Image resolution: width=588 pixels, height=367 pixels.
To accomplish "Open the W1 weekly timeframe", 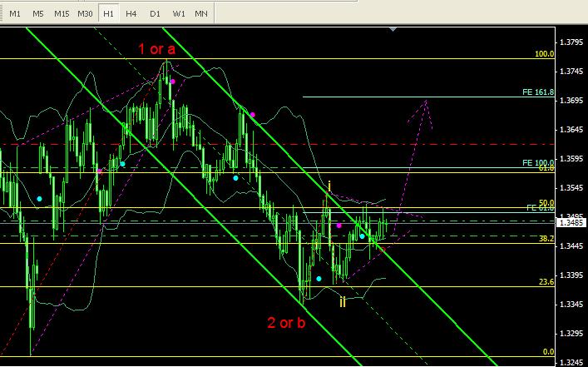I will tap(179, 14).
